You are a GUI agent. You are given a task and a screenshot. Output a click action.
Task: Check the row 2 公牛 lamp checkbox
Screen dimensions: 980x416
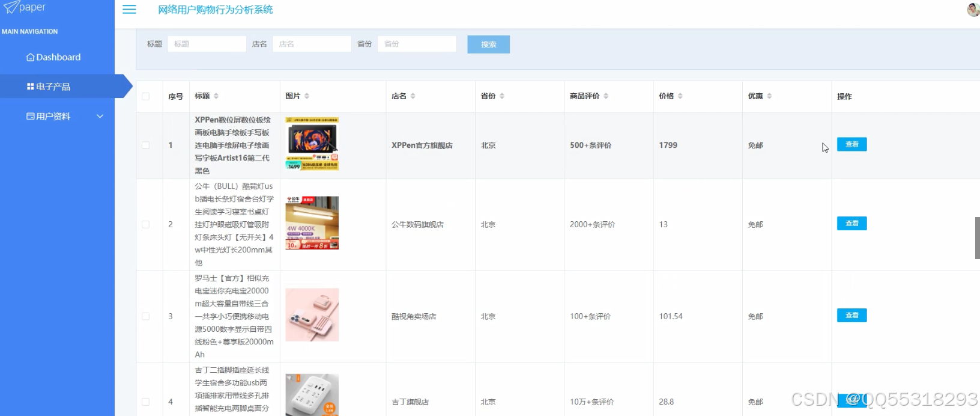145,224
